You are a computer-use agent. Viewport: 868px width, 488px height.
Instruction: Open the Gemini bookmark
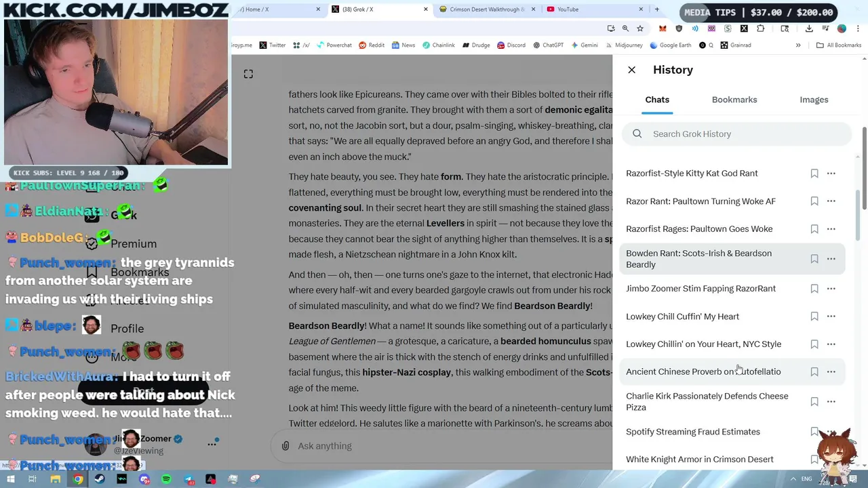584,45
